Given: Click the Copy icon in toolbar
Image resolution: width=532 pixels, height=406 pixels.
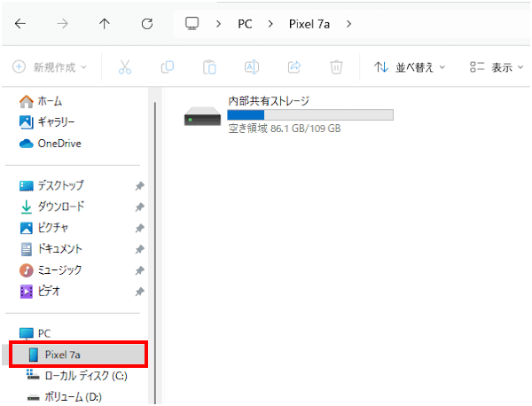Looking at the screenshot, I should point(168,67).
